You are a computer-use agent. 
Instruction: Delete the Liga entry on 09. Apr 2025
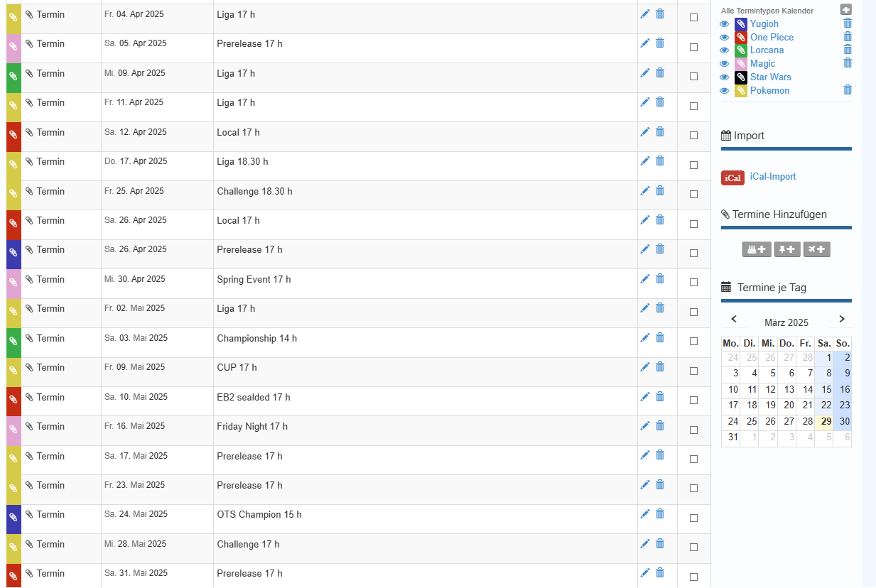pos(660,73)
